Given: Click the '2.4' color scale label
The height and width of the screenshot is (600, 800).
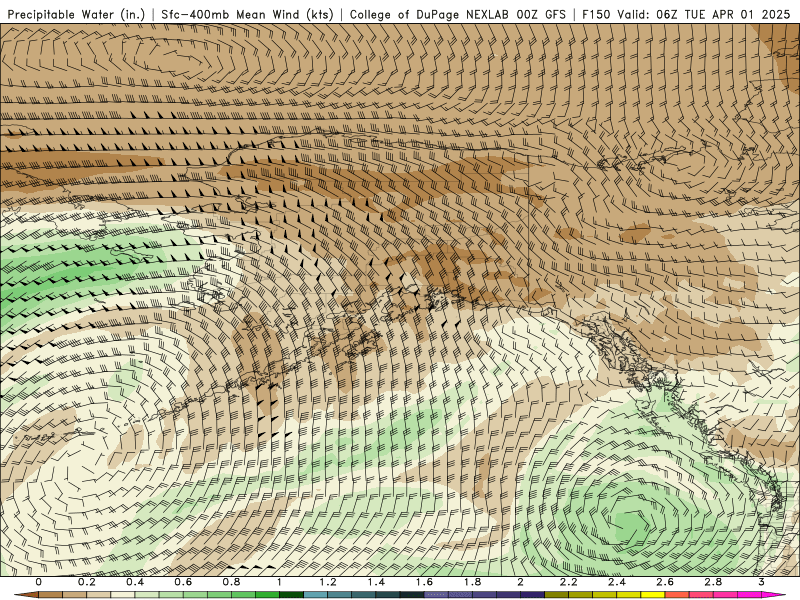Looking at the screenshot, I should (617, 582).
